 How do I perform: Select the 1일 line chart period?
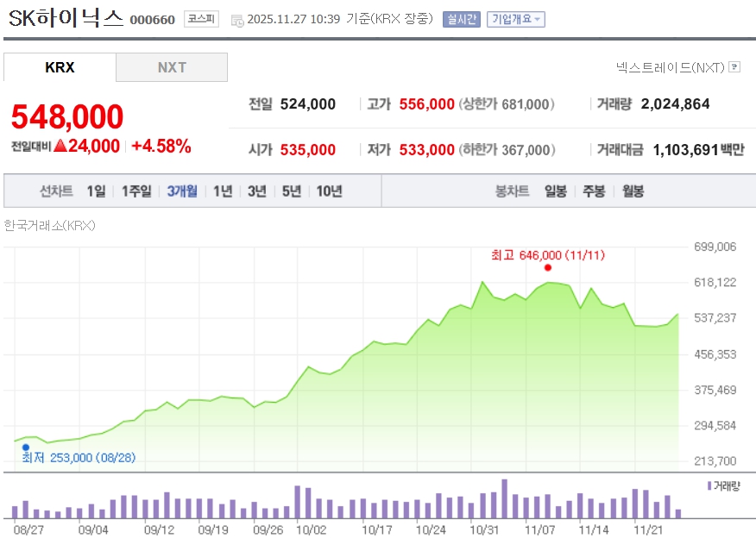96,191
